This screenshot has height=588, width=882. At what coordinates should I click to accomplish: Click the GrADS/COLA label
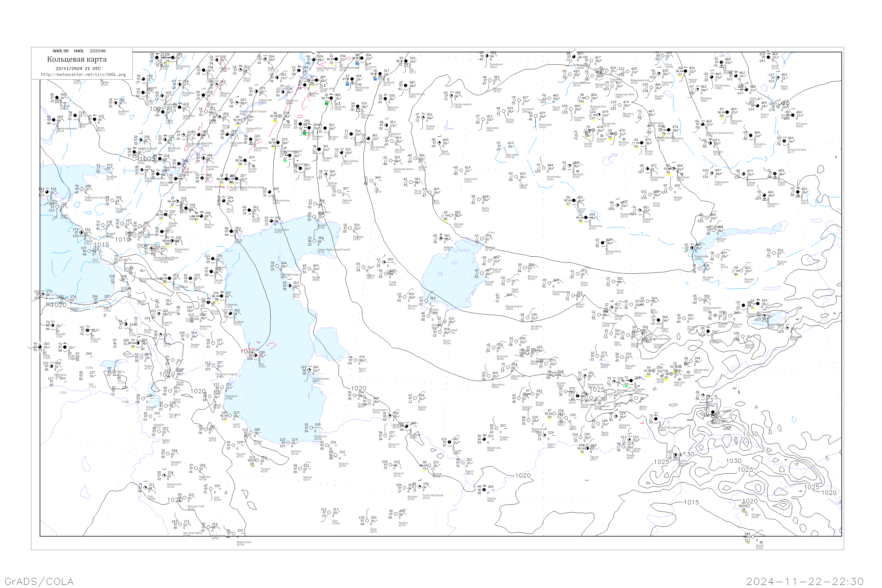point(39,581)
